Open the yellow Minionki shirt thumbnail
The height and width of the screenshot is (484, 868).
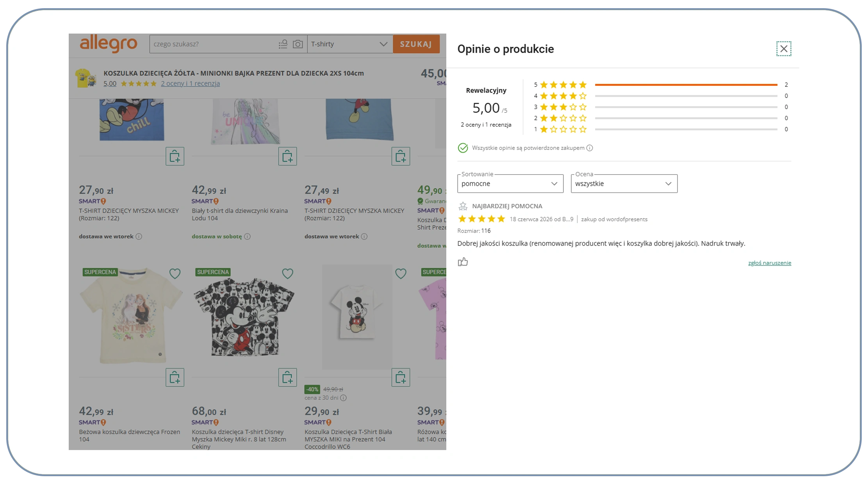(86, 78)
